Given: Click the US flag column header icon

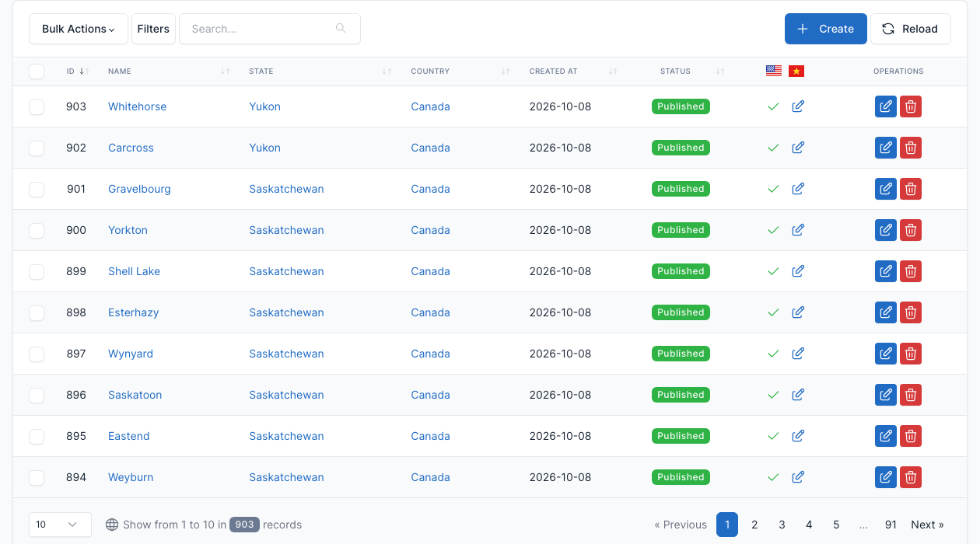Looking at the screenshot, I should pos(773,71).
